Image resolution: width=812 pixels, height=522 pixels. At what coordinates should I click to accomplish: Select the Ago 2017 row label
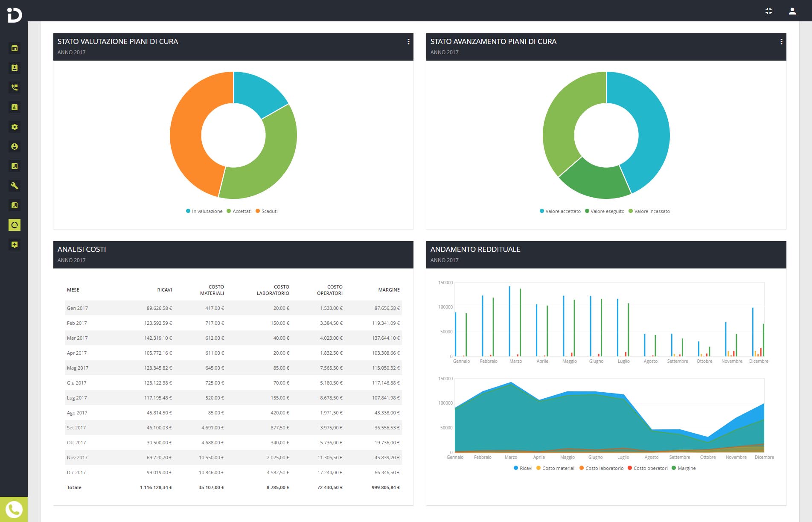[x=77, y=413]
